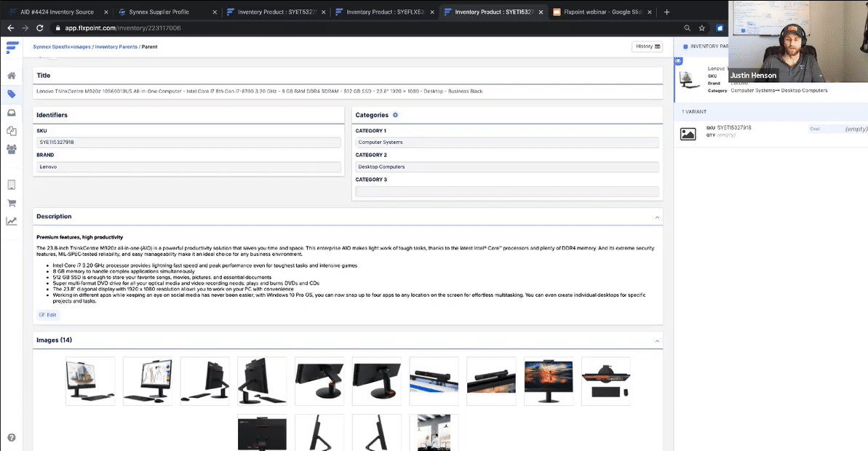Open the office scene photo thumbnail

click(x=434, y=433)
